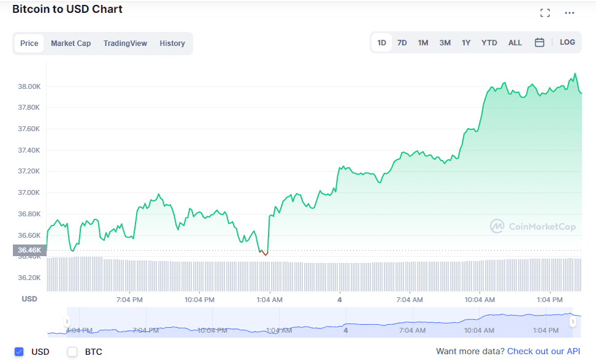
Task: Click the 36.46K price label marker
Action: click(x=29, y=250)
